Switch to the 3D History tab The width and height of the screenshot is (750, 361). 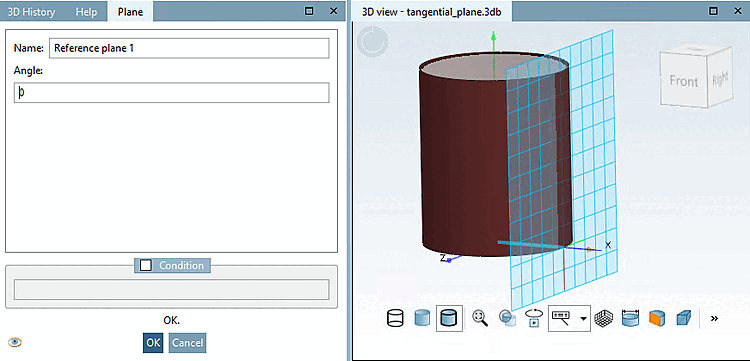[x=32, y=11]
